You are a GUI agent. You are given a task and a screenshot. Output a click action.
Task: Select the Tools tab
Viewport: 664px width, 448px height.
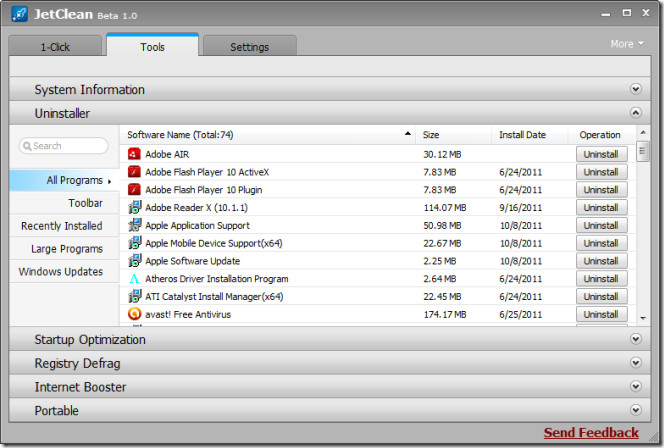pyautogui.click(x=152, y=46)
